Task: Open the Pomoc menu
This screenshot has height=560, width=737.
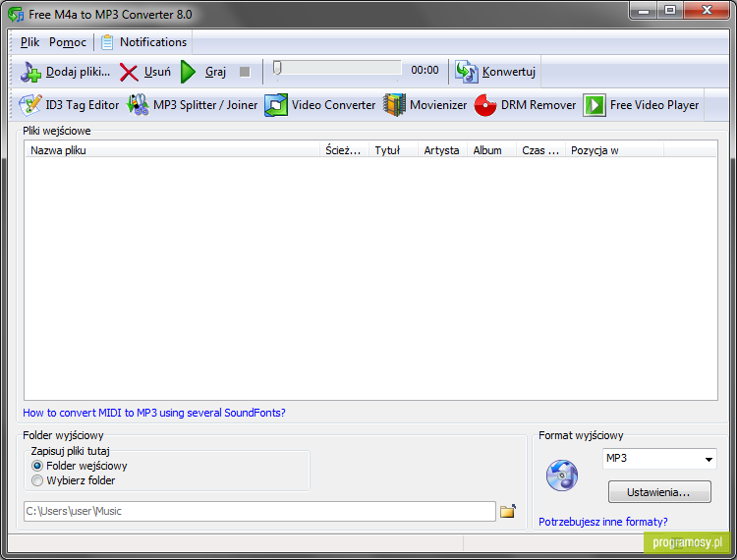Action: pyautogui.click(x=68, y=42)
